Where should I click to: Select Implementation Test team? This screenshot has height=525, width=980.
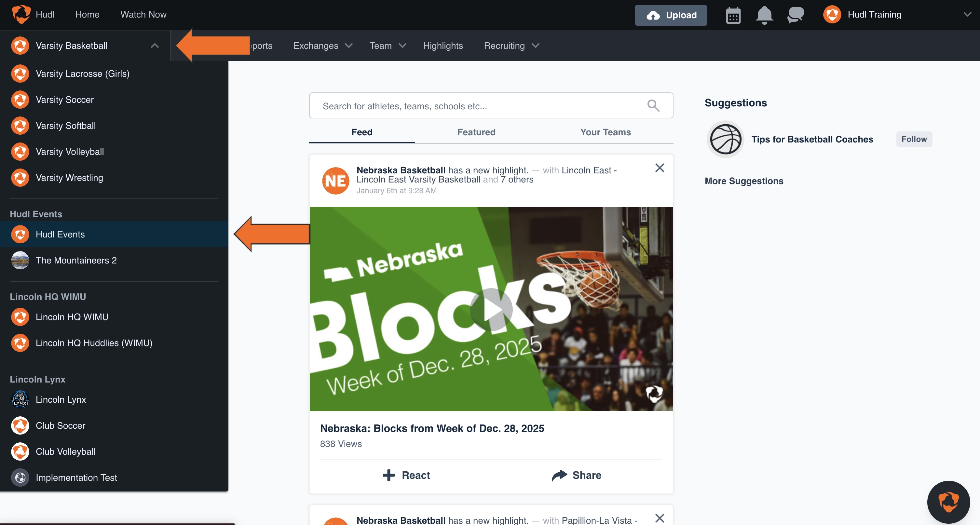tap(114, 478)
